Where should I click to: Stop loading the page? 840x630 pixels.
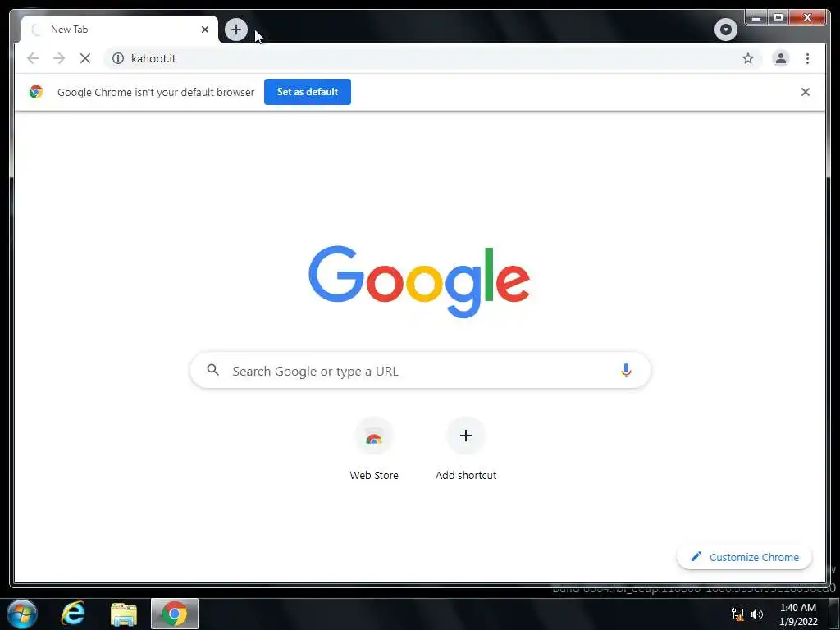point(85,58)
